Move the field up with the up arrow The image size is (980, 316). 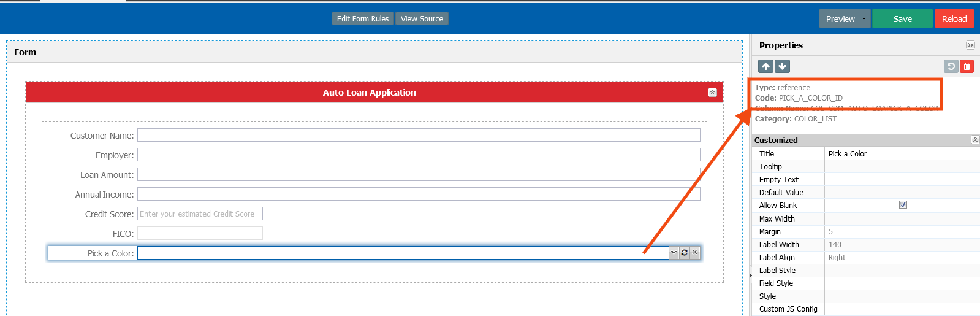pos(765,66)
